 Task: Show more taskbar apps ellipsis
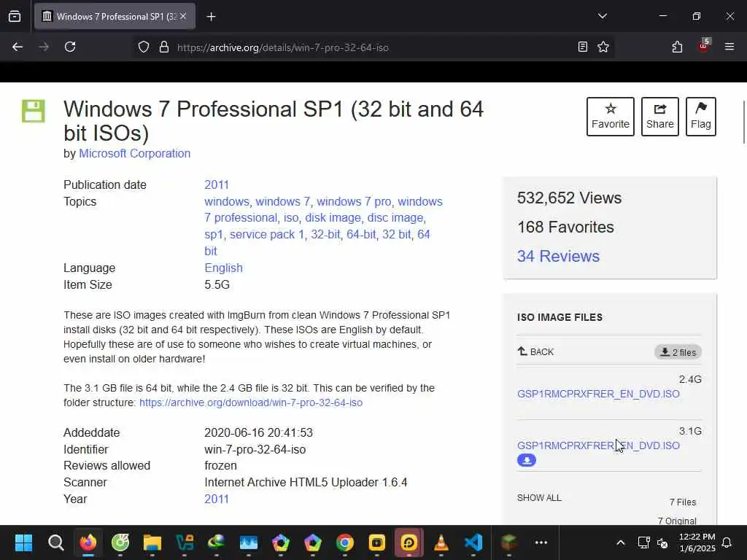click(x=541, y=542)
